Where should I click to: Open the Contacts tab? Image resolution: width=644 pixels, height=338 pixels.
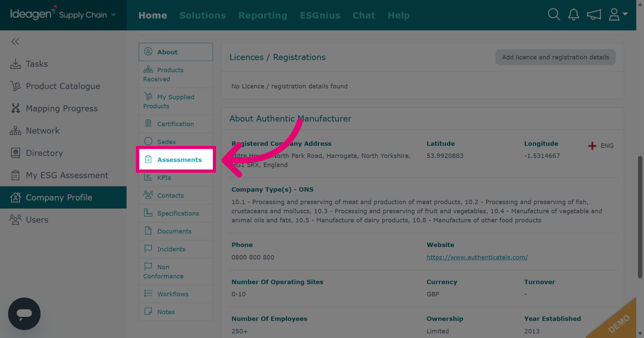176,195
